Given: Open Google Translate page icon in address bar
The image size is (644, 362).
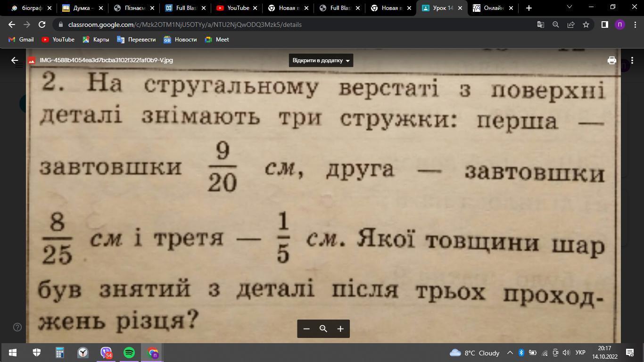Looking at the screenshot, I should click(x=541, y=25).
